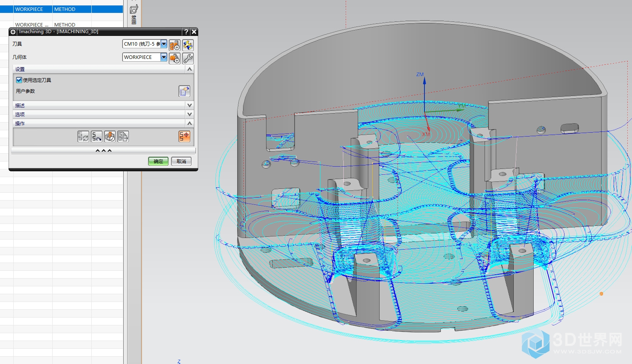Click the new geometry icon beside WORKPIECE
The image size is (632, 364).
[174, 59]
